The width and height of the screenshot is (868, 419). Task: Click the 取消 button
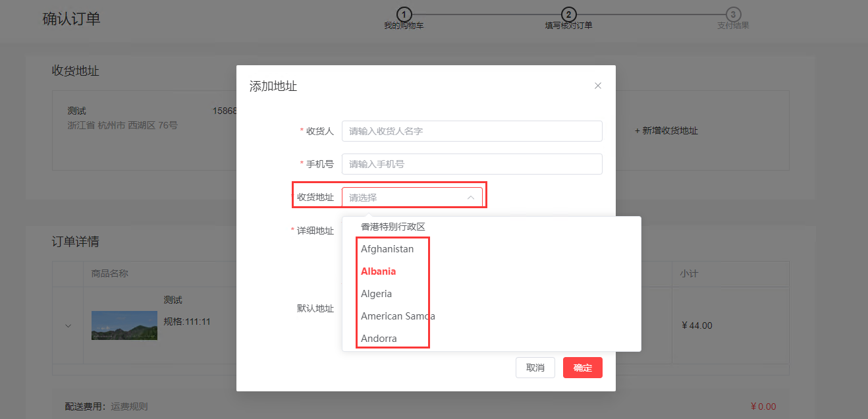(535, 368)
